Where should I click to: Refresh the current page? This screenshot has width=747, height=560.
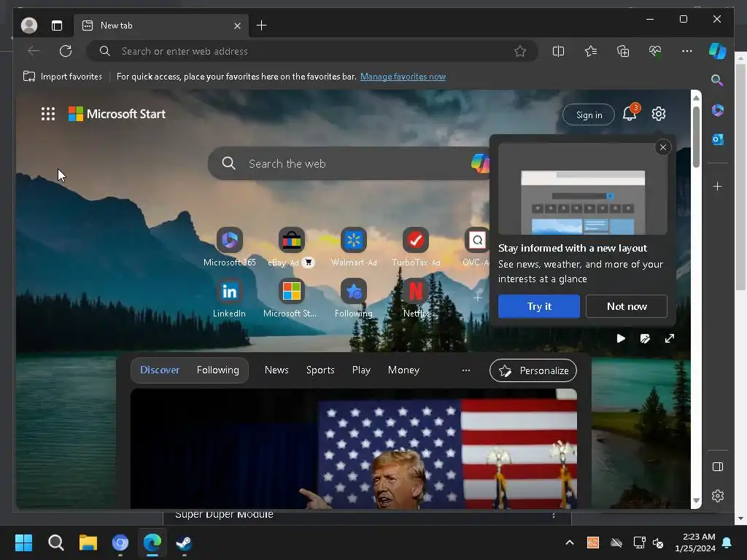click(66, 51)
